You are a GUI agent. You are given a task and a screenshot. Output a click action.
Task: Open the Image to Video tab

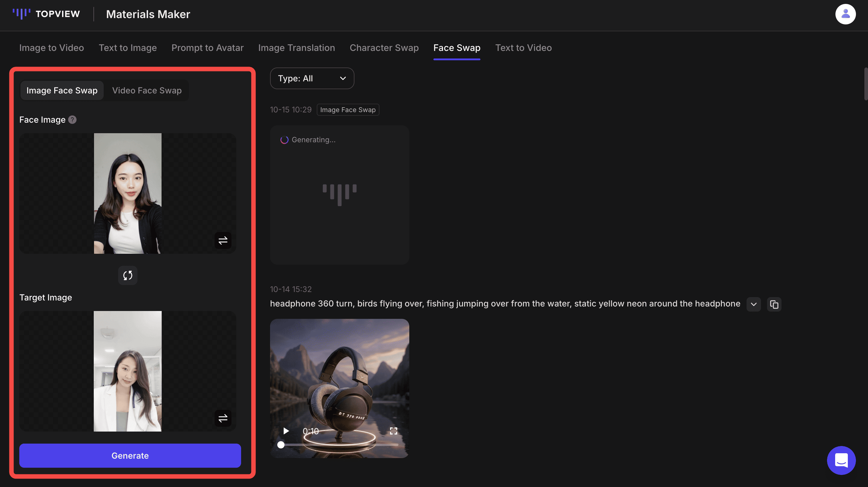(52, 48)
